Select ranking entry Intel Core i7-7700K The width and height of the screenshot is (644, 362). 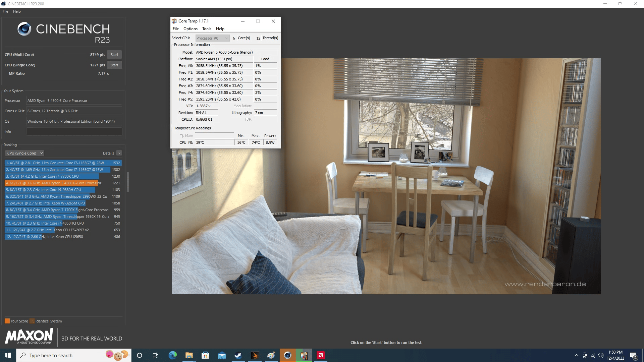coord(63,176)
